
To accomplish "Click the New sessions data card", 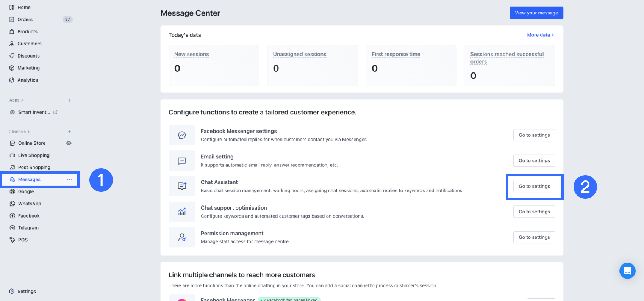I will (214, 65).
